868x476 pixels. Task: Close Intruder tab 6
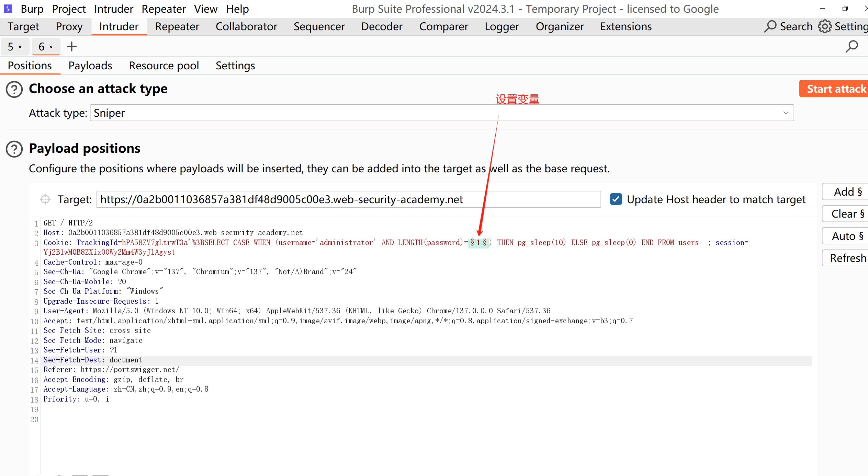pyautogui.click(x=51, y=47)
